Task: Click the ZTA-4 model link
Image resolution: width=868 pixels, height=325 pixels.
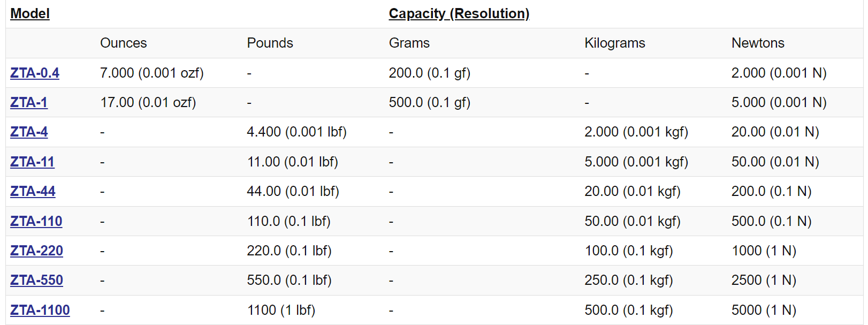Action: pos(29,132)
